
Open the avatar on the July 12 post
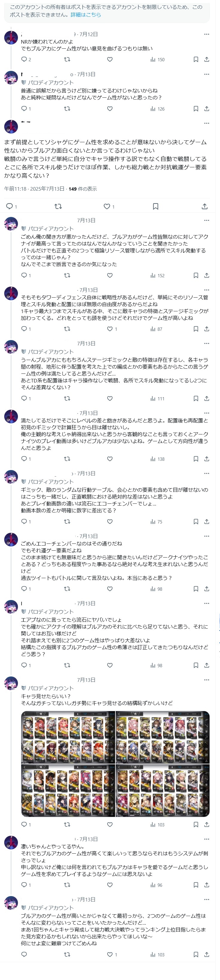click(x=11, y=37)
